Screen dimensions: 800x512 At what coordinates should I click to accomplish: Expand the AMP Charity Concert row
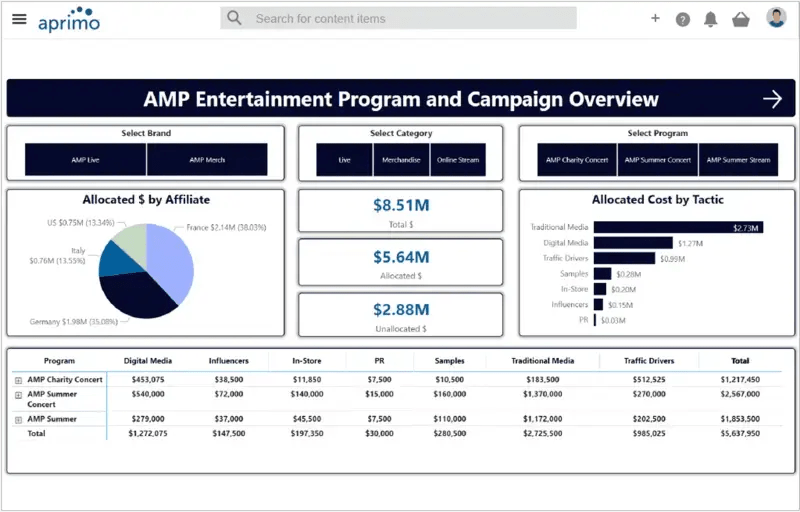point(18,380)
